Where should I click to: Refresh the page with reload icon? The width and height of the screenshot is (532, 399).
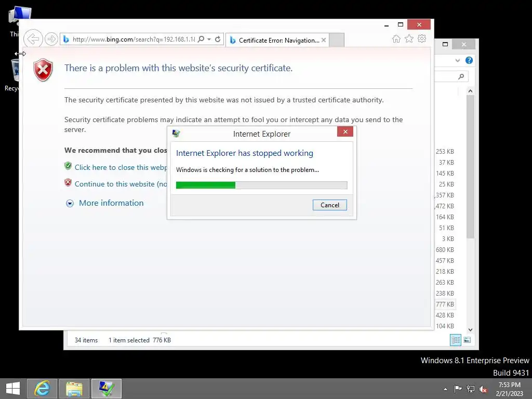(x=218, y=39)
